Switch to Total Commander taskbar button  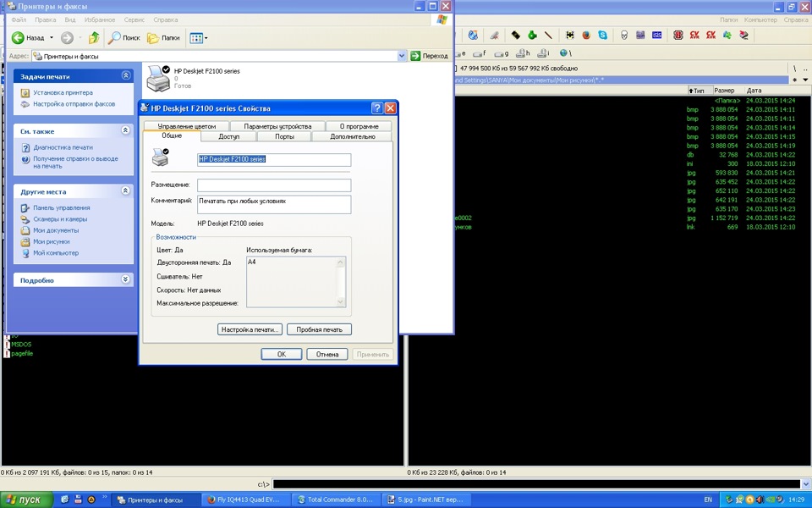(x=336, y=500)
